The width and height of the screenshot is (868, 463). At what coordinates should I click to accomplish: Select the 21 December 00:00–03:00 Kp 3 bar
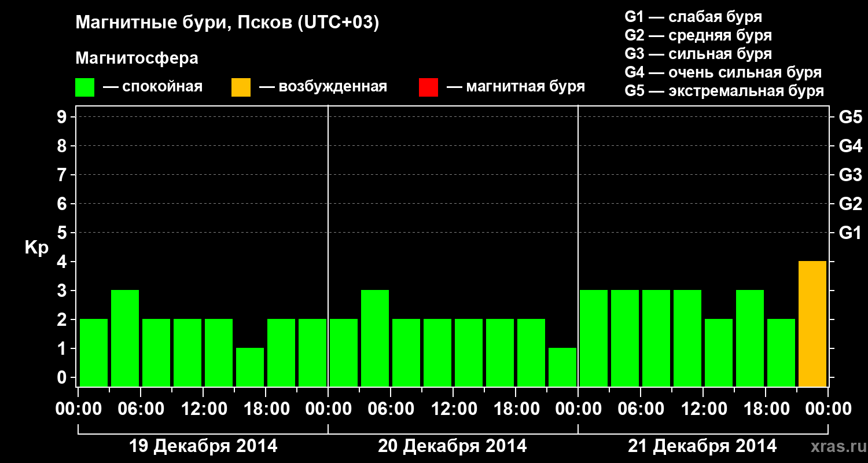click(x=594, y=339)
